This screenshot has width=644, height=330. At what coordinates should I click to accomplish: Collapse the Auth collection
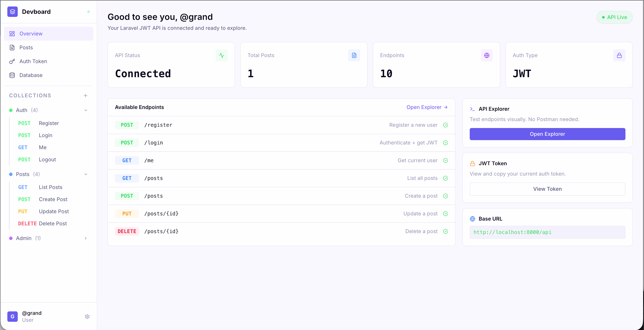pos(85,110)
